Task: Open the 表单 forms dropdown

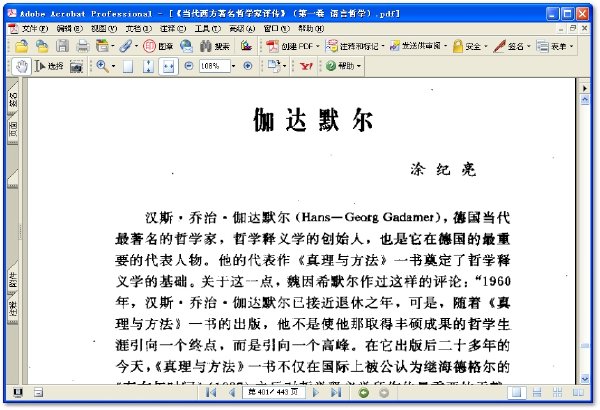Action: pyautogui.click(x=555, y=46)
